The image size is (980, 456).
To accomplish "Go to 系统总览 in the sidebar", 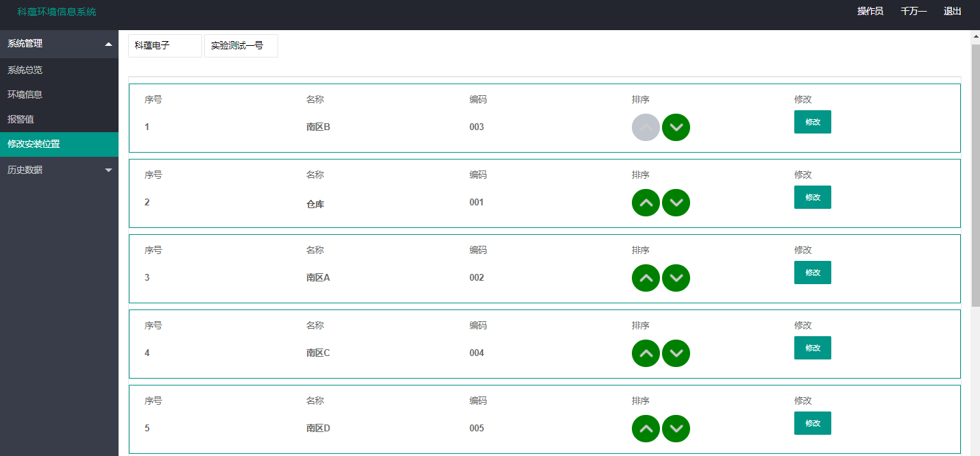I will click(x=25, y=70).
